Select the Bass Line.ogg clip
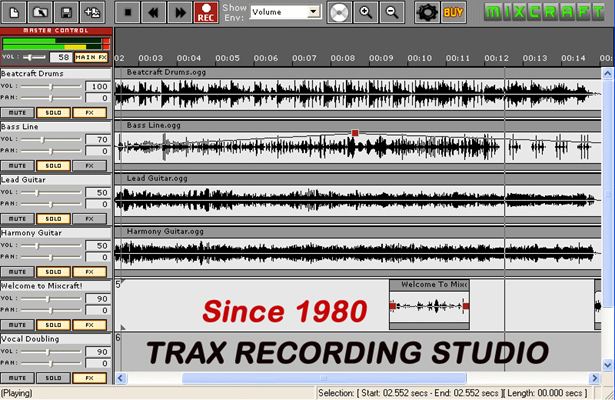 pos(358,145)
